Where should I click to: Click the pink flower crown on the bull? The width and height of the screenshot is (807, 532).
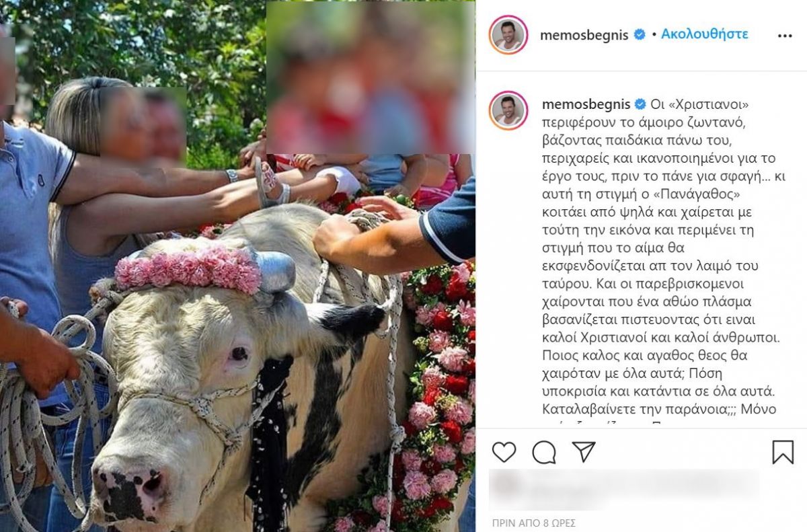point(188,268)
